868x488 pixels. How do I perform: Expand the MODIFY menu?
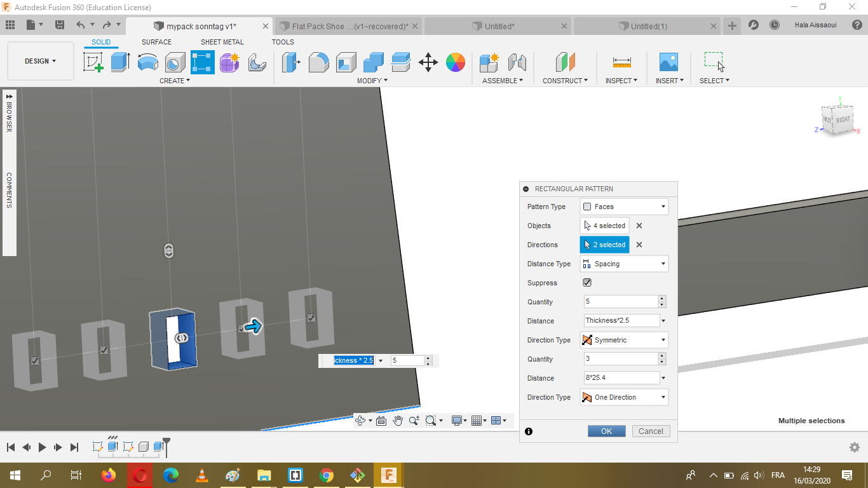click(x=372, y=81)
